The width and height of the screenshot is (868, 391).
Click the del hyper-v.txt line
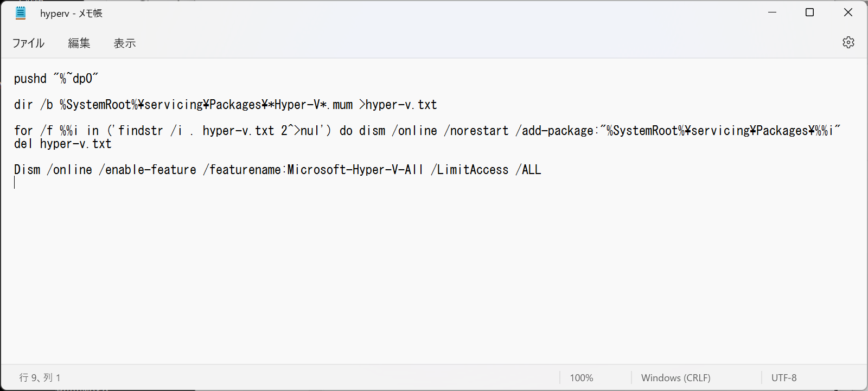click(x=62, y=144)
